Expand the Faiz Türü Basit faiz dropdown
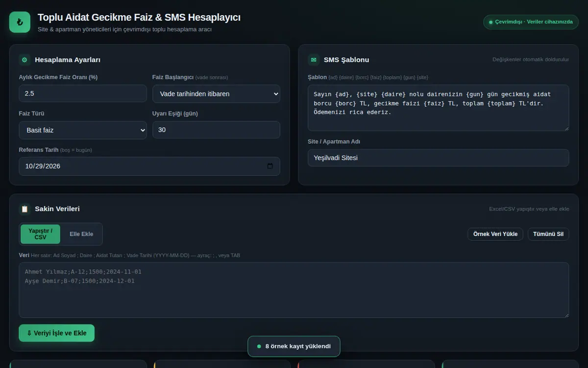This screenshot has width=588, height=368. point(83,130)
